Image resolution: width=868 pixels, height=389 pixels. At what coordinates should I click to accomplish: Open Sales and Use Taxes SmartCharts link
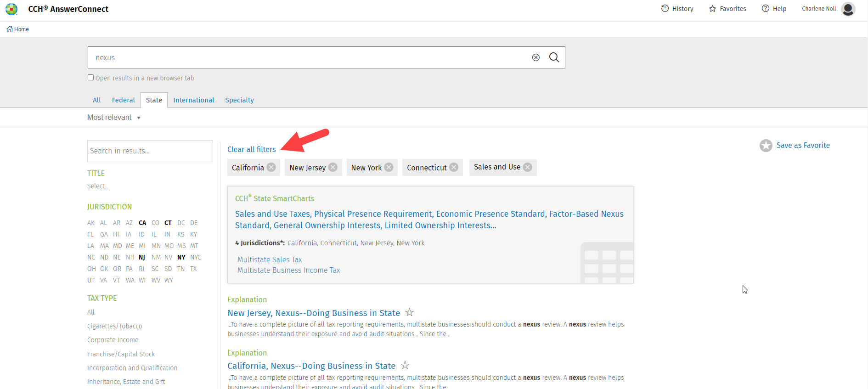[x=429, y=220]
